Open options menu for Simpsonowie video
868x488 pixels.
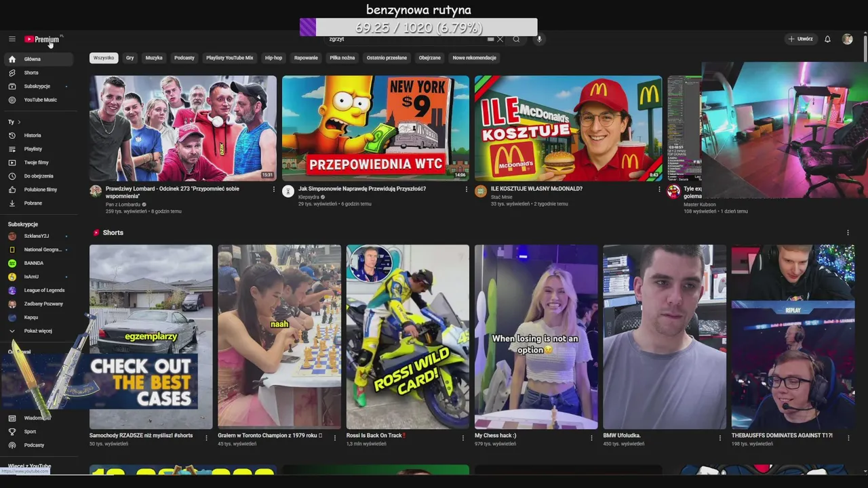click(x=467, y=190)
